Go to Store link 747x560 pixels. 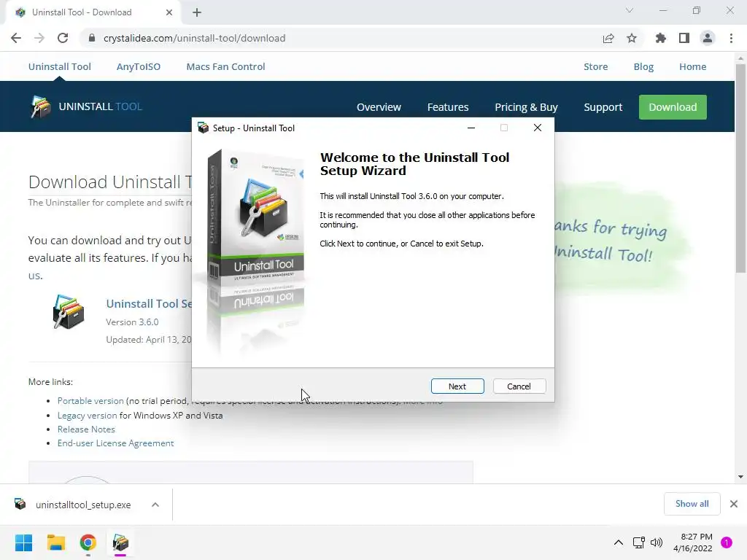pos(595,66)
